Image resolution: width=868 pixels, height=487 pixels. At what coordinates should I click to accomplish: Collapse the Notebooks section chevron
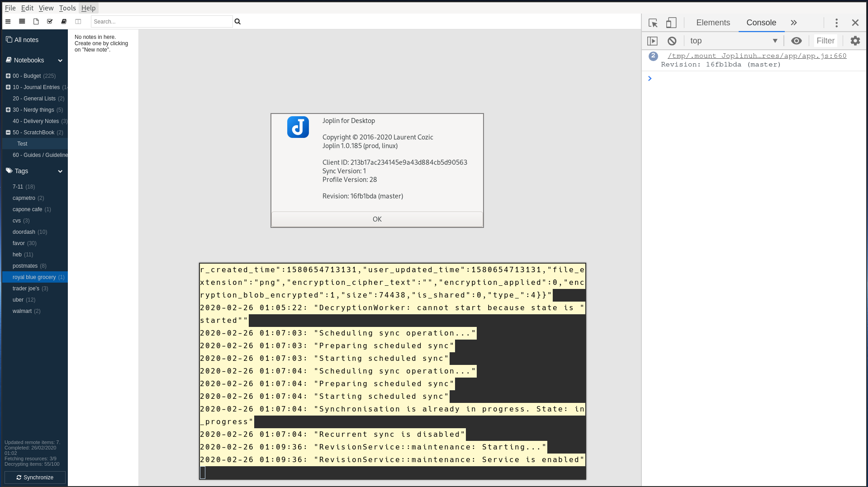pyautogui.click(x=60, y=60)
